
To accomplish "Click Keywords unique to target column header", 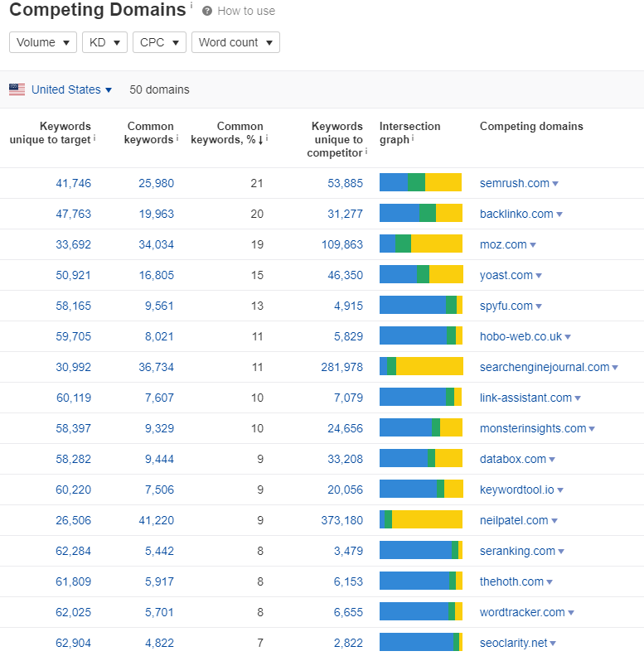I will coord(51,133).
